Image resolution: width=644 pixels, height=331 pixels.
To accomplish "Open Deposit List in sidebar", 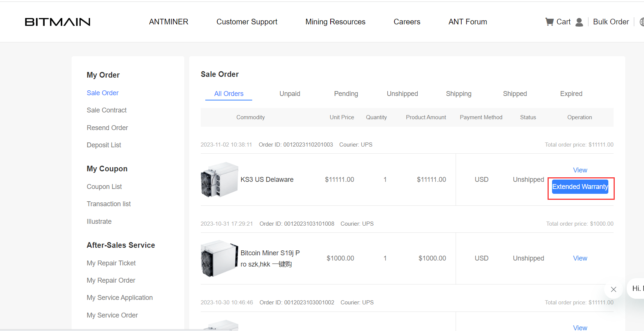I will (x=104, y=145).
